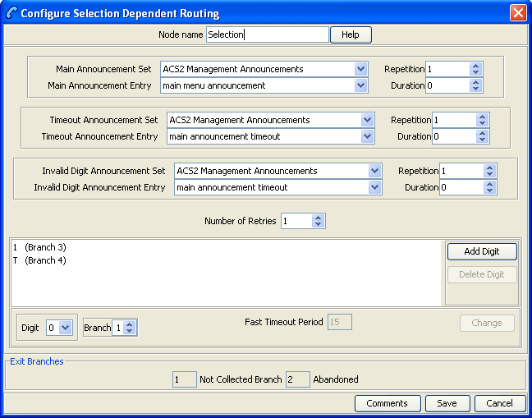Viewport: 532px width, 418px height.
Task: Expand Invalid Digit Announcement Entry dropdown
Action: [375, 187]
